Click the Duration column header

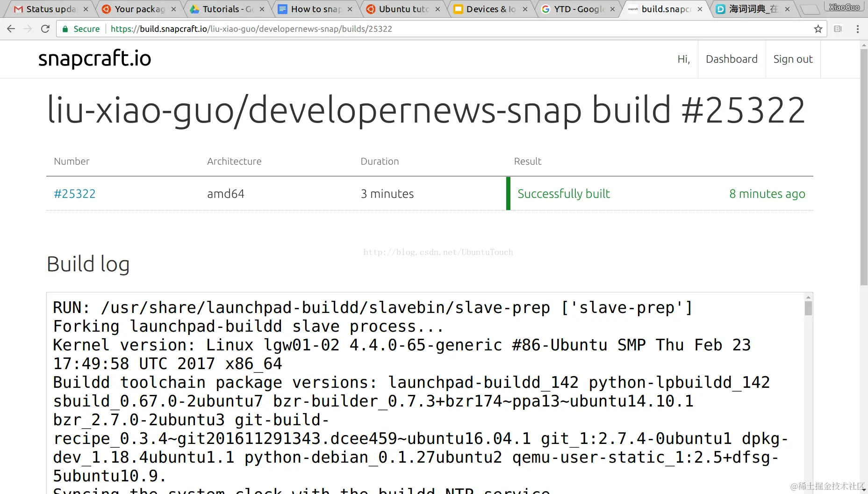click(x=380, y=161)
